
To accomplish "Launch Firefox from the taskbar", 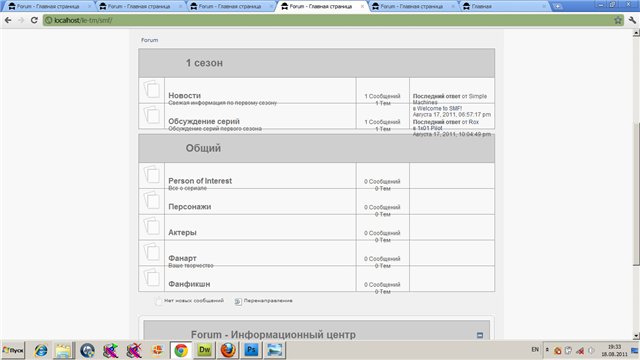I will click(x=228, y=350).
